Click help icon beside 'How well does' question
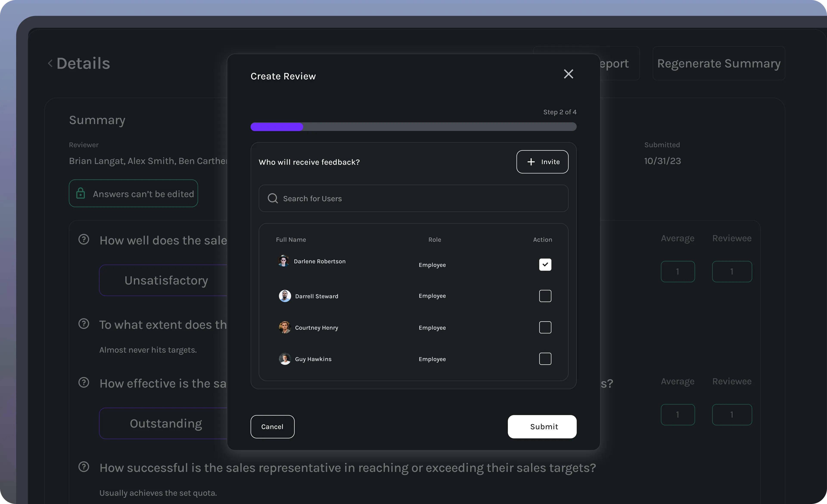The image size is (827, 504). click(x=84, y=240)
